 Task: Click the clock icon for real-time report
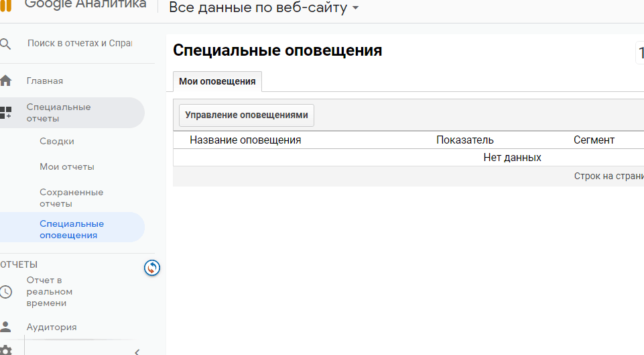pyautogui.click(x=6, y=292)
